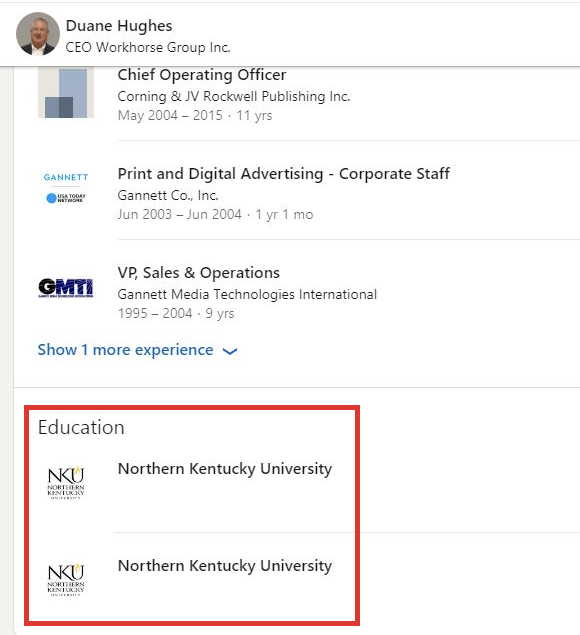Open Print and Digital Advertising - Corporate Staff role
Image resolution: width=580 pixels, height=635 pixels.
tap(284, 174)
